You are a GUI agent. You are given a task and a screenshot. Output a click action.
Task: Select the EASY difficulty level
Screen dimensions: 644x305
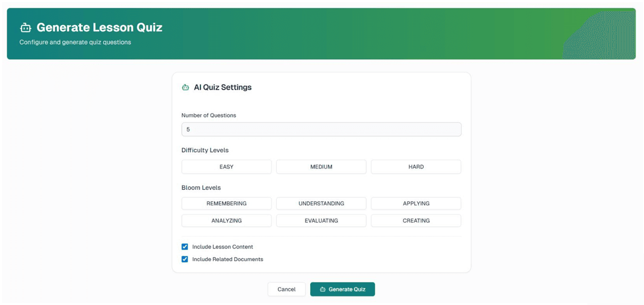click(227, 167)
